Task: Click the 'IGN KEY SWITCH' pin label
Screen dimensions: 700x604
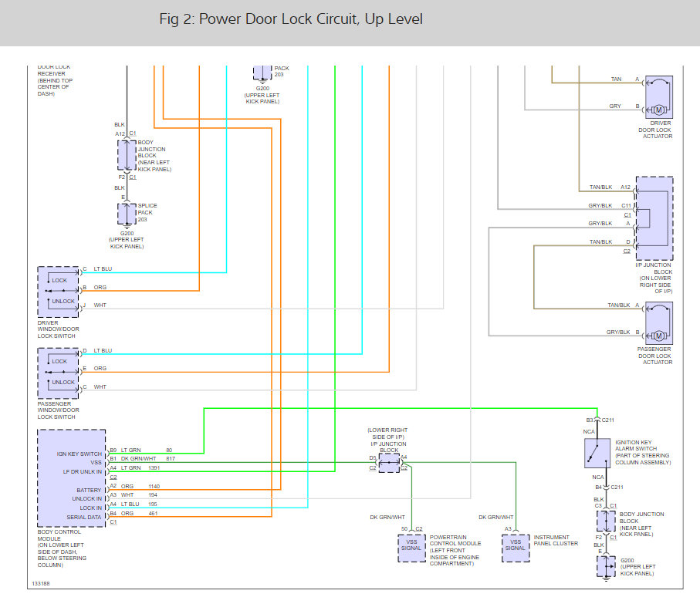Action: click(x=79, y=454)
